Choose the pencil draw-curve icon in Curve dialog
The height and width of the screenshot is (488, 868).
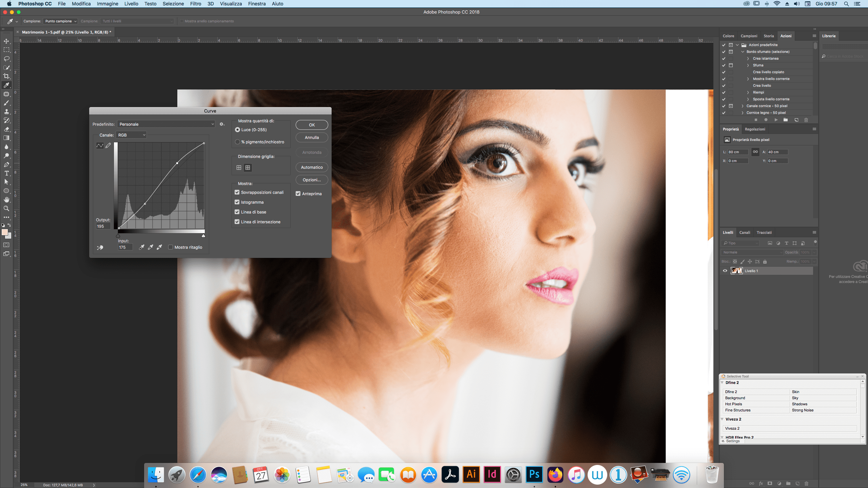pos(108,145)
